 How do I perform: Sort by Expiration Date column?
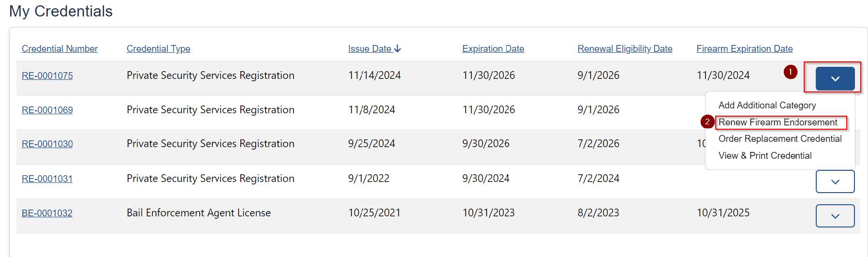(x=493, y=48)
